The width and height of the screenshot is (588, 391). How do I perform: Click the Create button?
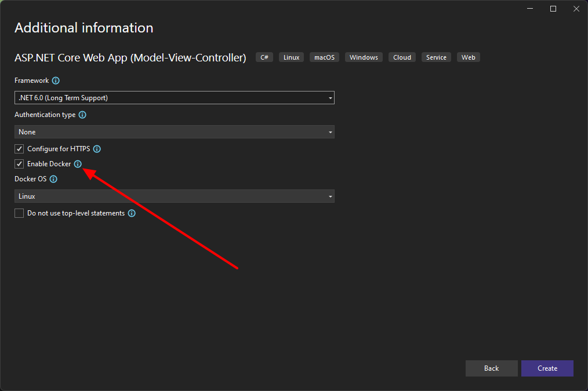click(x=547, y=368)
